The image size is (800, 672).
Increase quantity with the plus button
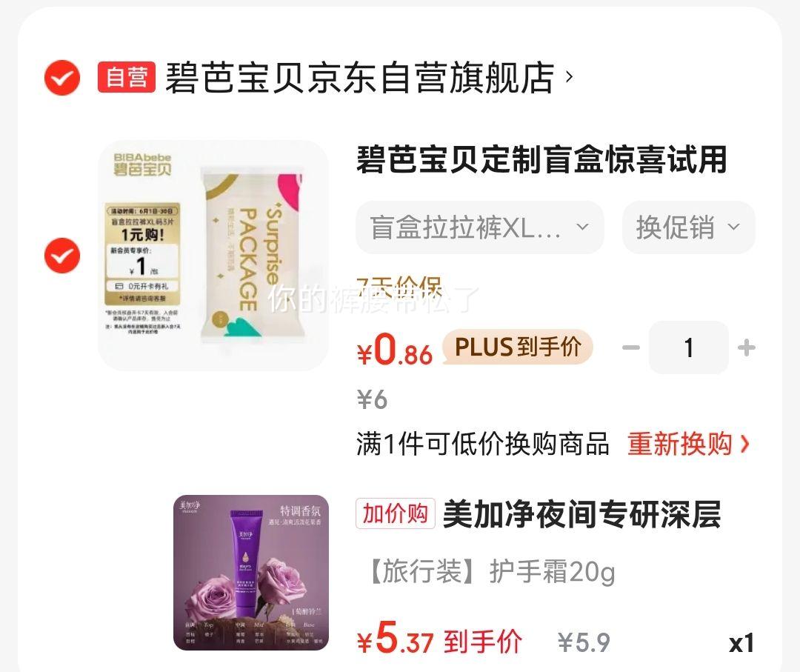tap(747, 347)
